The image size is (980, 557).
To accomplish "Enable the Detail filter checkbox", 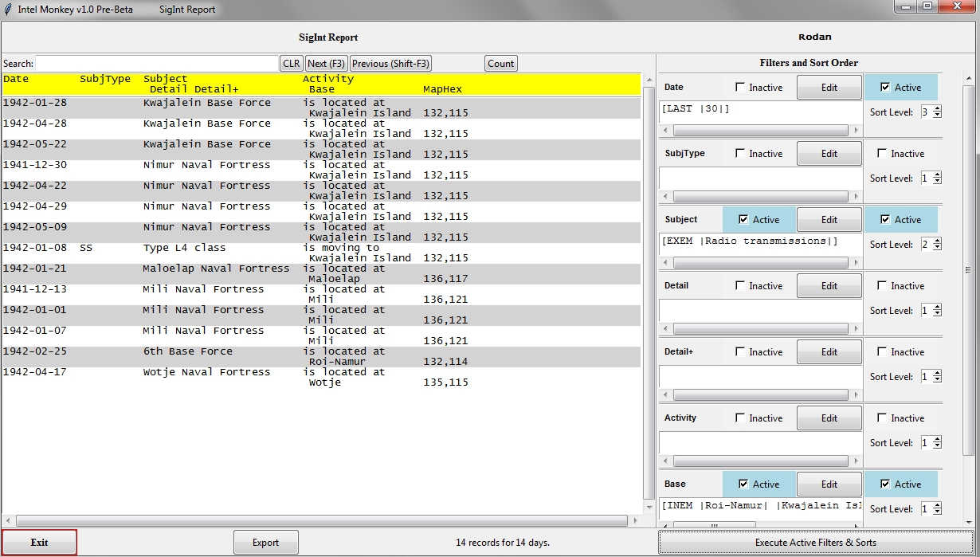I will [741, 286].
